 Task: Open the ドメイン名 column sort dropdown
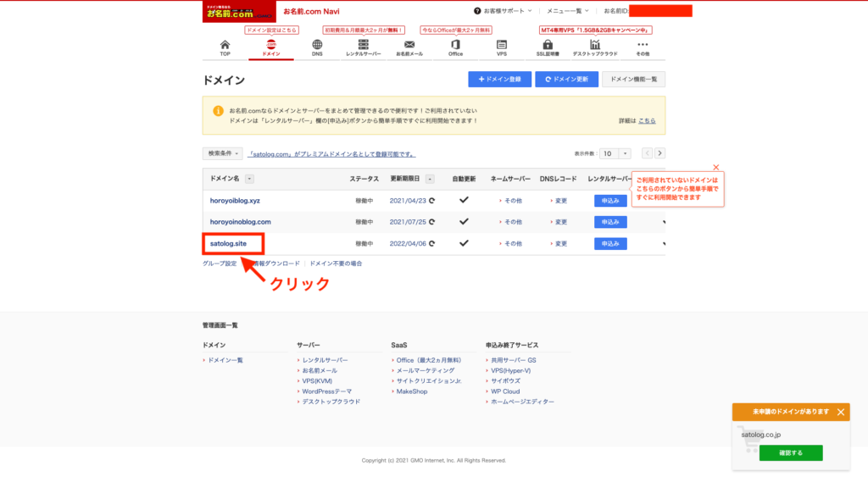(249, 179)
